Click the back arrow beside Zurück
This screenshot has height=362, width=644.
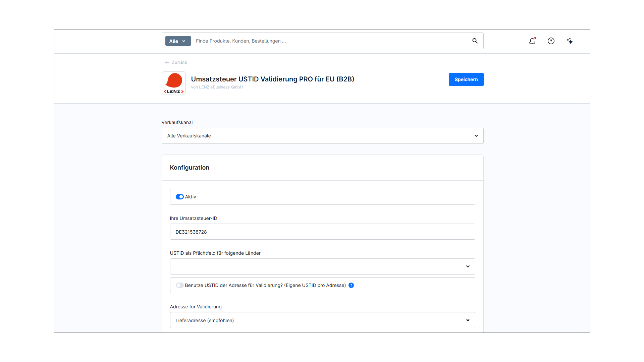pos(167,62)
